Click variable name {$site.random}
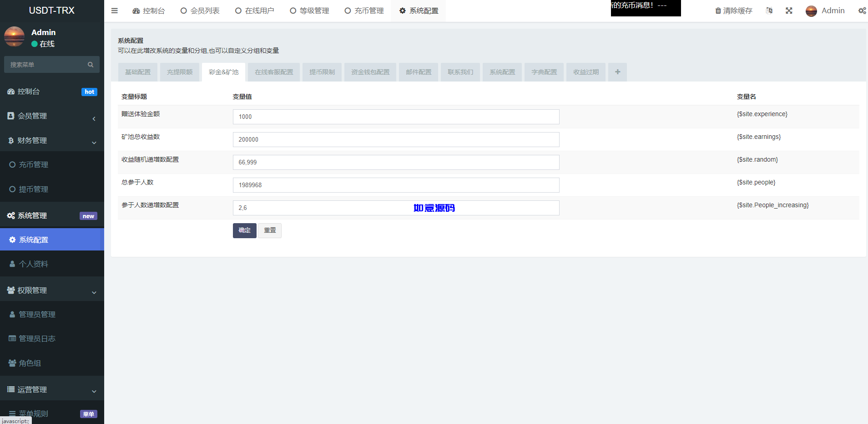868x424 pixels. point(757,159)
